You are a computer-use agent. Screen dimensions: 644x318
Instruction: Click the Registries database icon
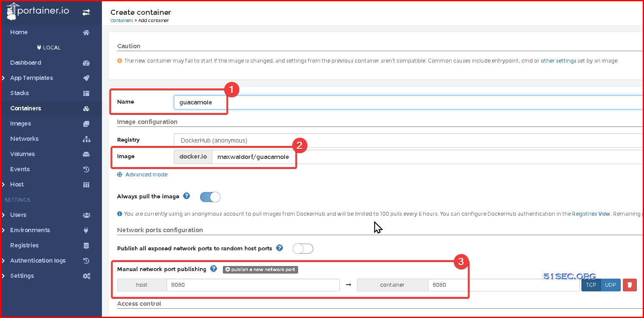86,246
